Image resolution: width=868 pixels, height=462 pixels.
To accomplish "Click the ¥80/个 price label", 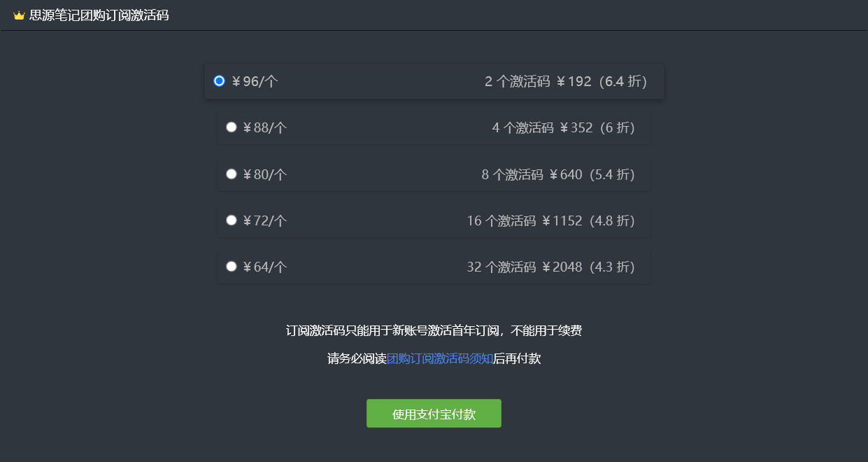I will click(265, 174).
